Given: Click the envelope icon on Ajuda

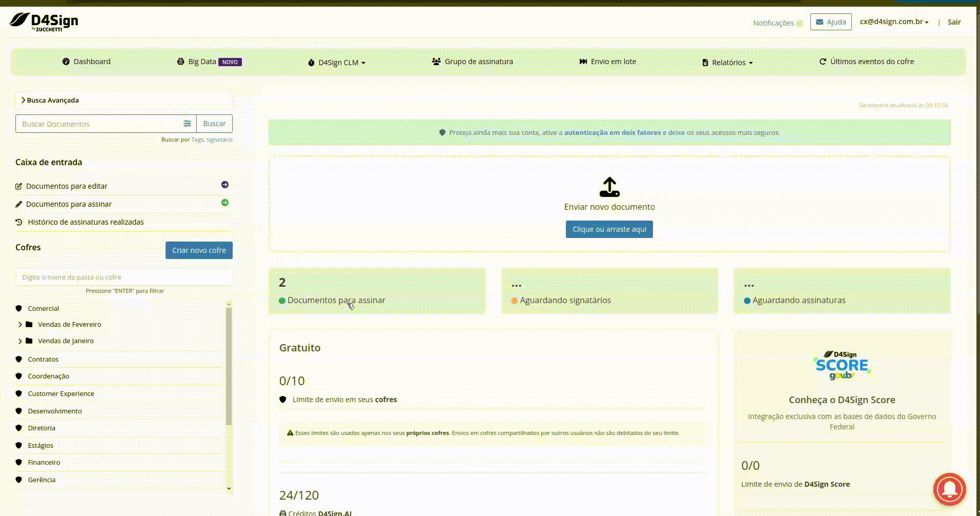Looking at the screenshot, I should coord(820,22).
